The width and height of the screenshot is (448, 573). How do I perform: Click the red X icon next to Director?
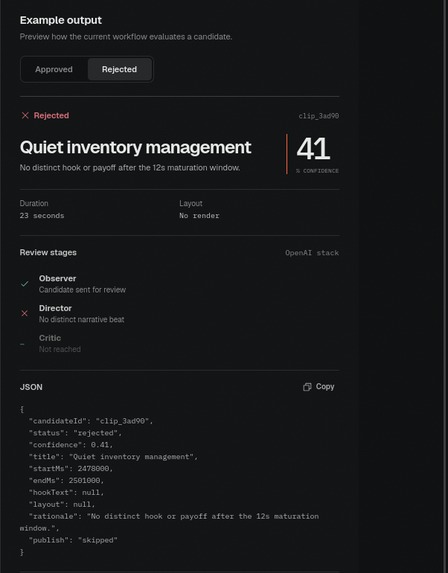(24, 314)
